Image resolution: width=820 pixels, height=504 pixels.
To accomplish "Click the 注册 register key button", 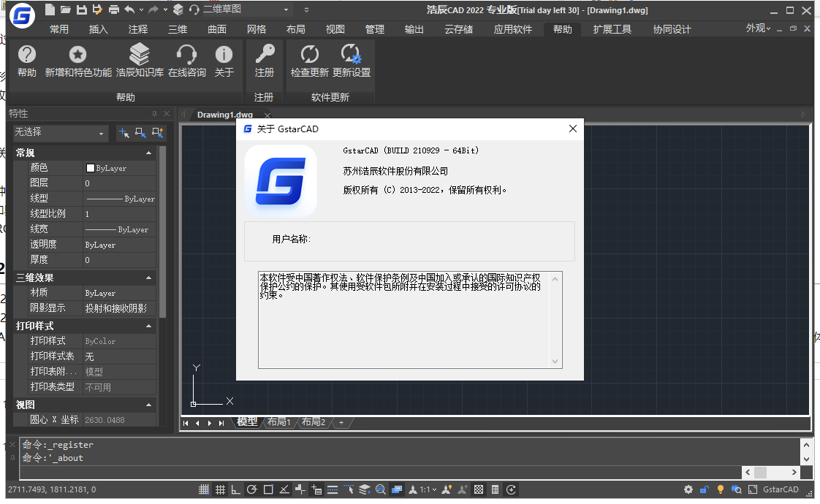I will [265, 61].
